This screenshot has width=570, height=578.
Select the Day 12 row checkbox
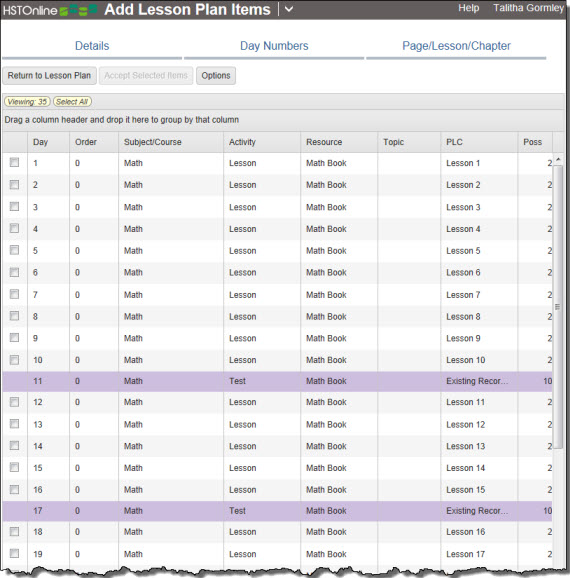click(x=14, y=402)
